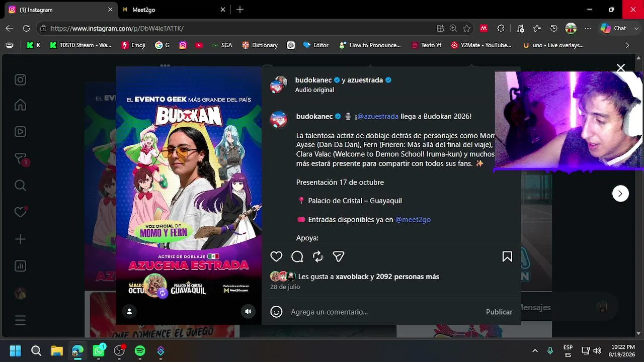
Task: Open the taskbar volume control
Action: pyautogui.click(x=597, y=350)
